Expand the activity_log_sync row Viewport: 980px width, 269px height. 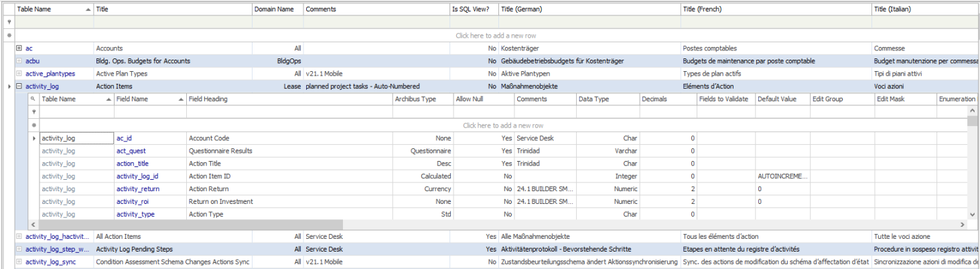click(19, 262)
